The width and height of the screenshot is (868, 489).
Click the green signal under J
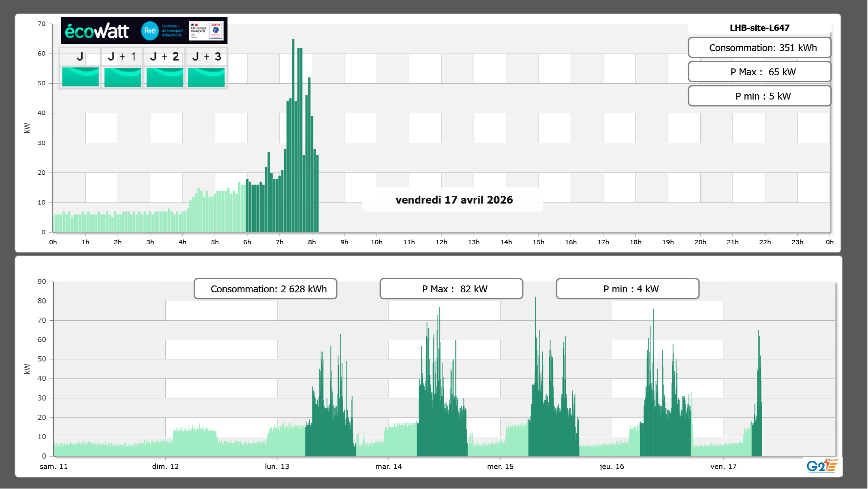(x=80, y=77)
